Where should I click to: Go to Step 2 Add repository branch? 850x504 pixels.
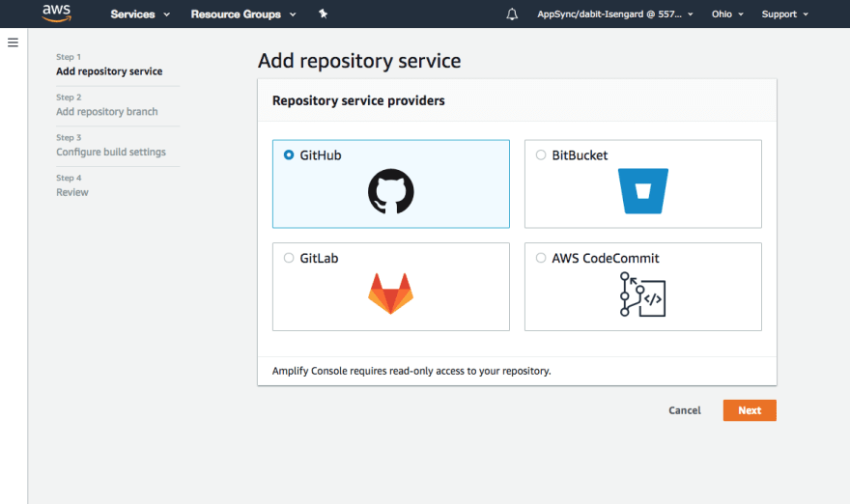[107, 105]
